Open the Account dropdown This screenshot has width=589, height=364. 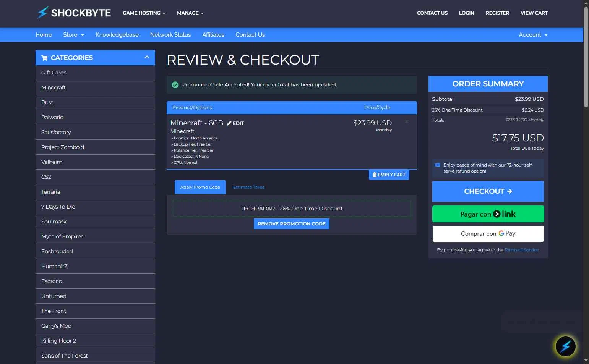[x=533, y=35]
